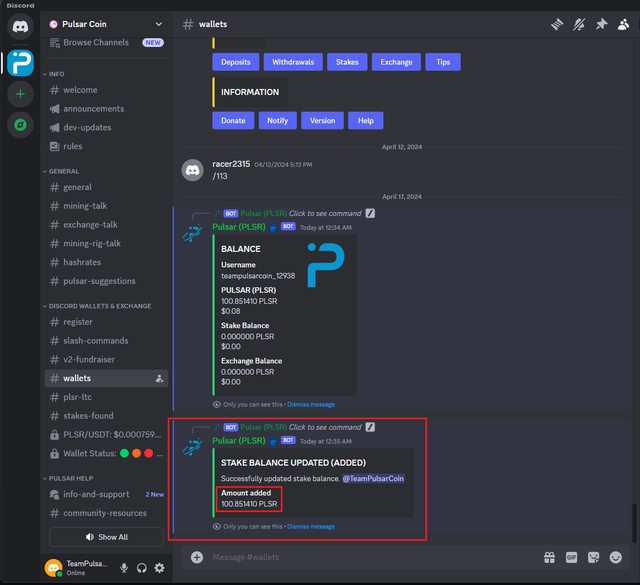This screenshot has width=640, height=585.
Task: Open mining-rig-talk channel
Action: (106, 243)
